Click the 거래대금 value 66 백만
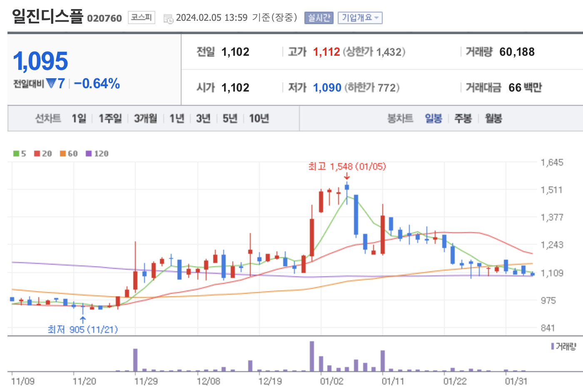Screen dimensions: 583x392 (525, 88)
